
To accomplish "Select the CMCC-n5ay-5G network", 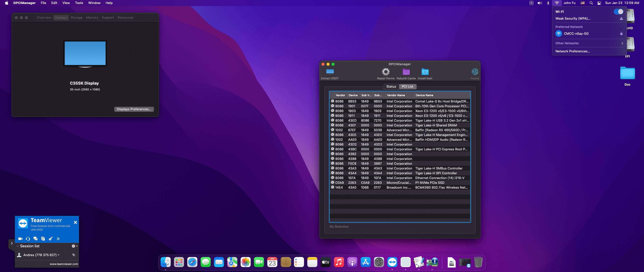I will tap(589, 33).
